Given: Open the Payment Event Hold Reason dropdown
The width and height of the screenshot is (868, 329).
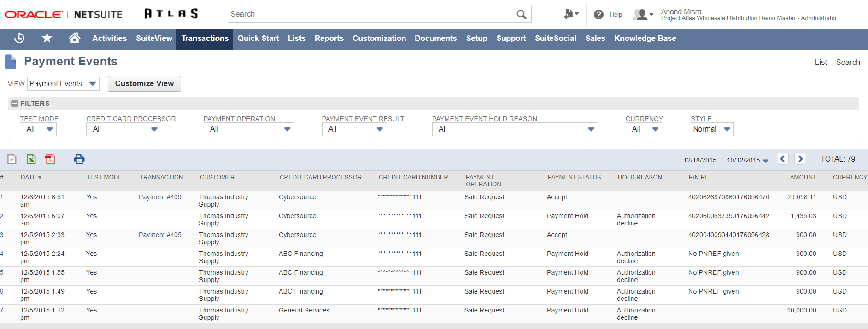Looking at the screenshot, I should pyautogui.click(x=515, y=129).
